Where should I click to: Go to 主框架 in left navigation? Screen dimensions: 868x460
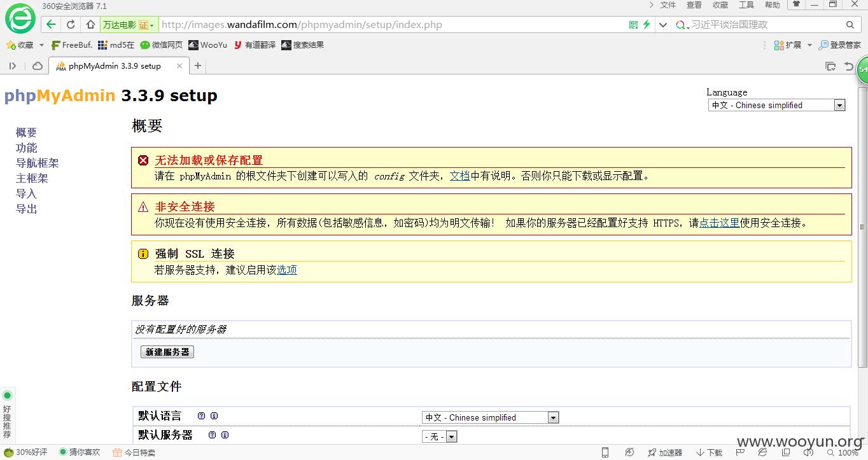point(32,178)
